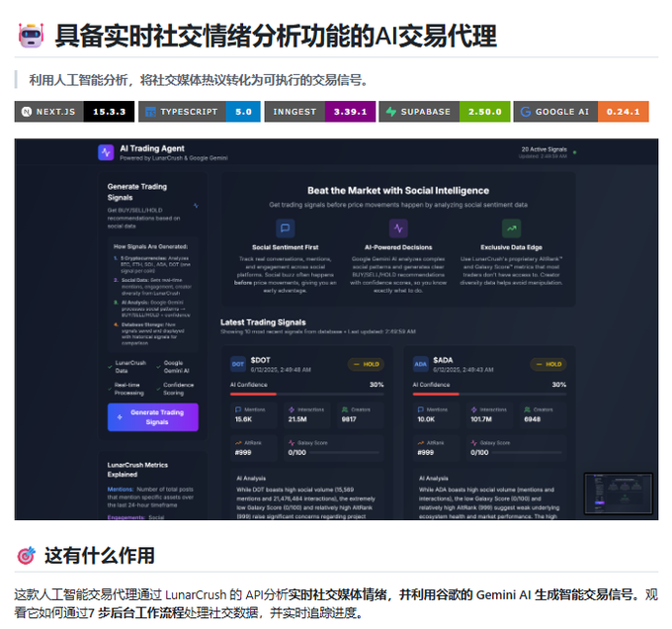This screenshot has width=672, height=629.
Task: Click the $ADA Galaxy Score 0/100 tile
Action: (516, 448)
